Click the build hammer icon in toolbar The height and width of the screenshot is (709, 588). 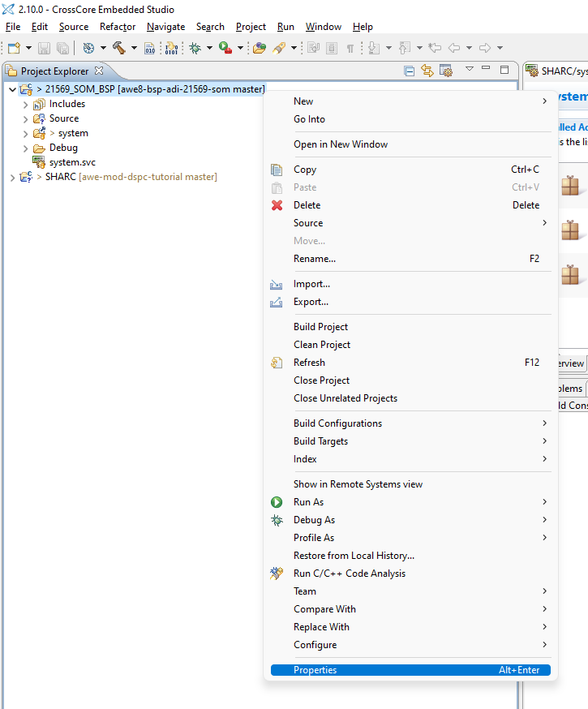(x=118, y=48)
